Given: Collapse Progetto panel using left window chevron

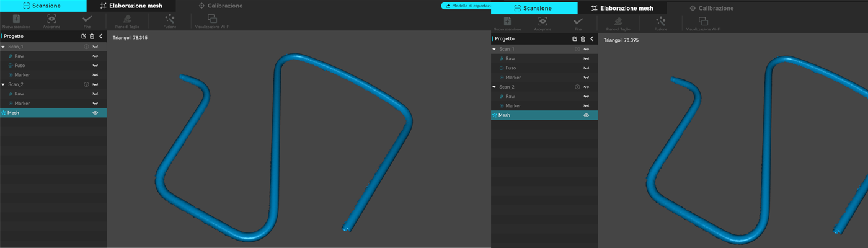Looking at the screenshot, I should click(x=101, y=37).
